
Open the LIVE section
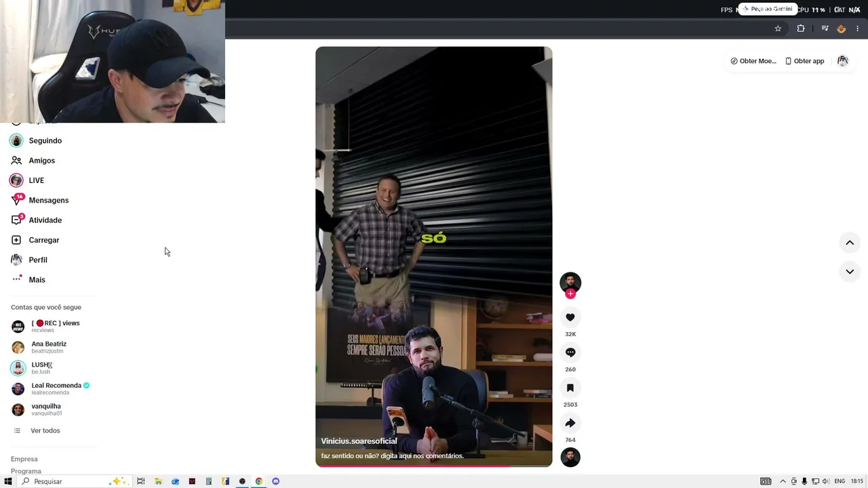point(27,180)
